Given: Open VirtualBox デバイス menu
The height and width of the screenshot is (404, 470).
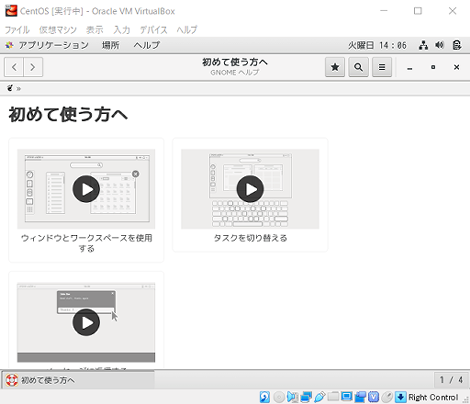Looking at the screenshot, I should (x=153, y=30).
